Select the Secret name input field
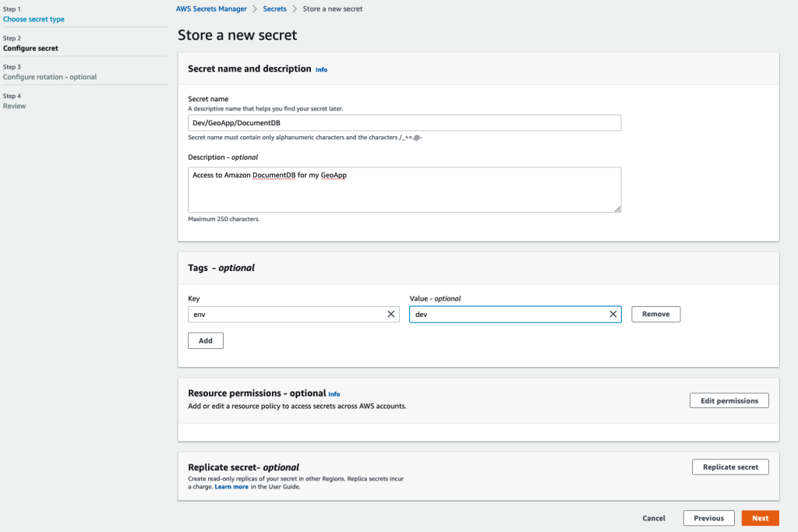Viewport: 798px width, 532px height. coord(404,122)
